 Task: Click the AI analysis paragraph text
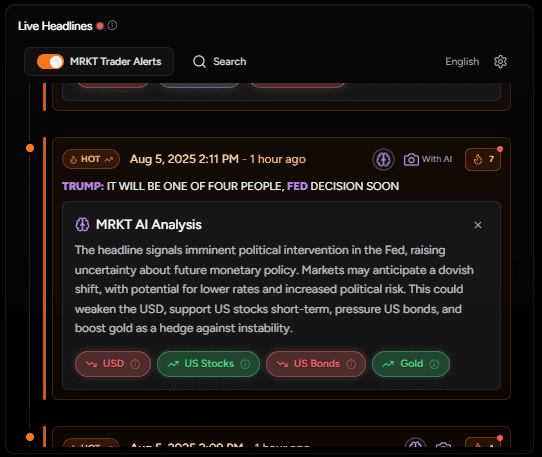(x=274, y=289)
